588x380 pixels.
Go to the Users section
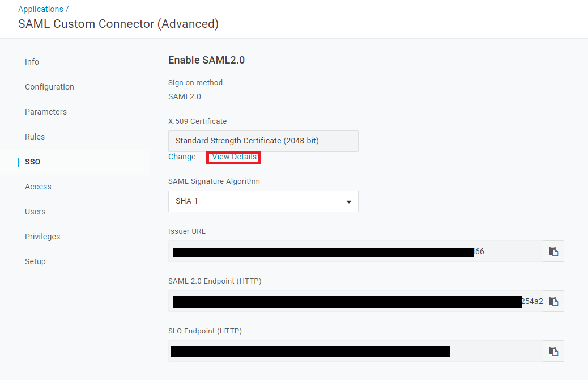[x=35, y=212]
